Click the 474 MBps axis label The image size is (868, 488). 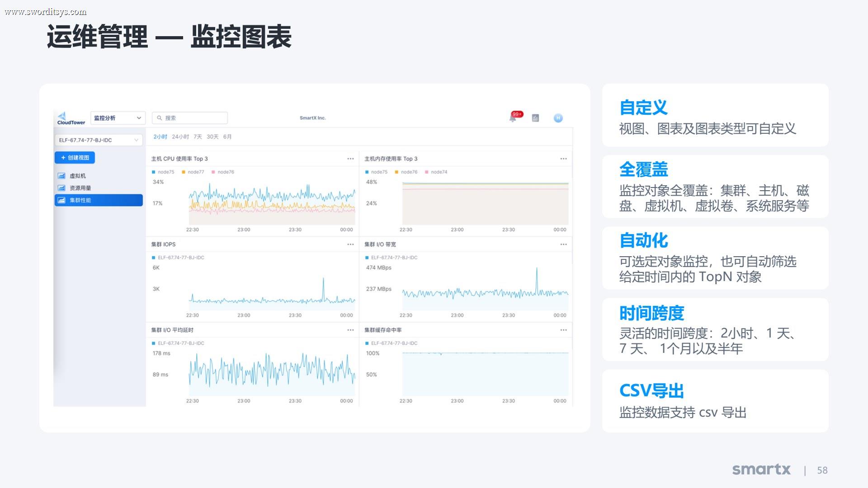tap(379, 267)
